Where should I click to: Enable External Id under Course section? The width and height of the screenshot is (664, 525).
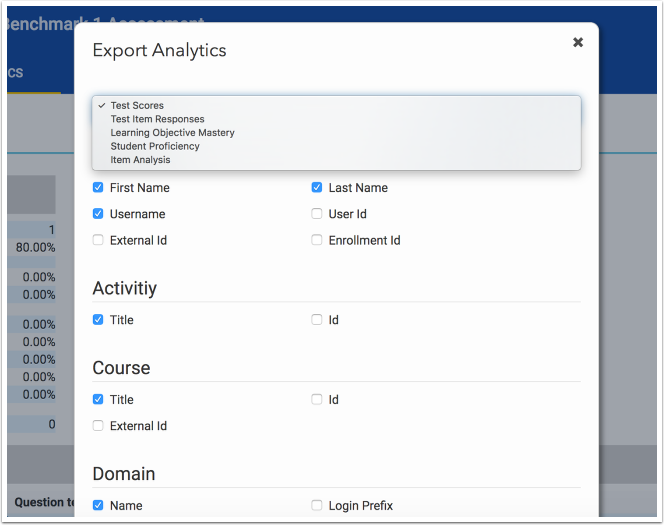98,426
